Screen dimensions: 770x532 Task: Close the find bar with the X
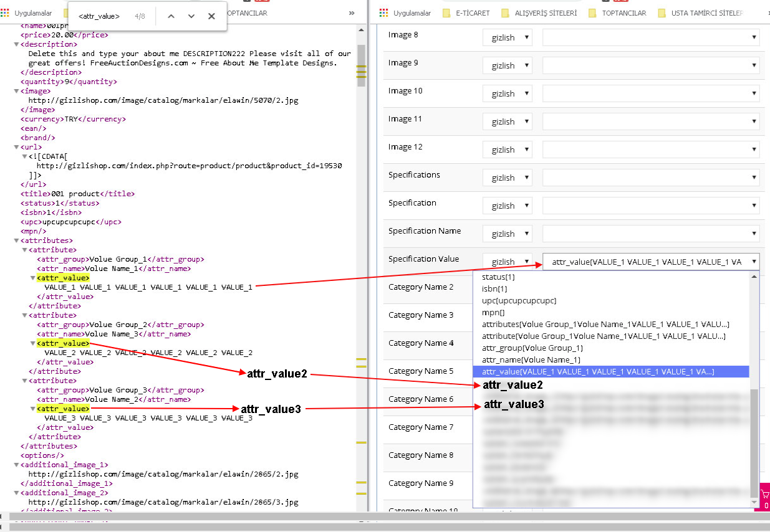[x=211, y=16]
